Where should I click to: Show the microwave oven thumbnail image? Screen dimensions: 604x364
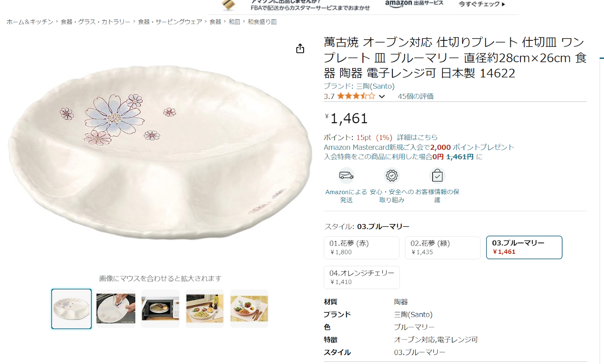pyautogui.click(x=160, y=309)
